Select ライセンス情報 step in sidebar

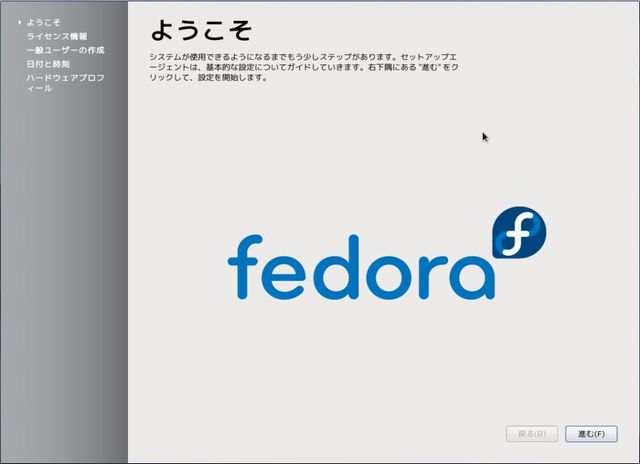tap(57, 36)
